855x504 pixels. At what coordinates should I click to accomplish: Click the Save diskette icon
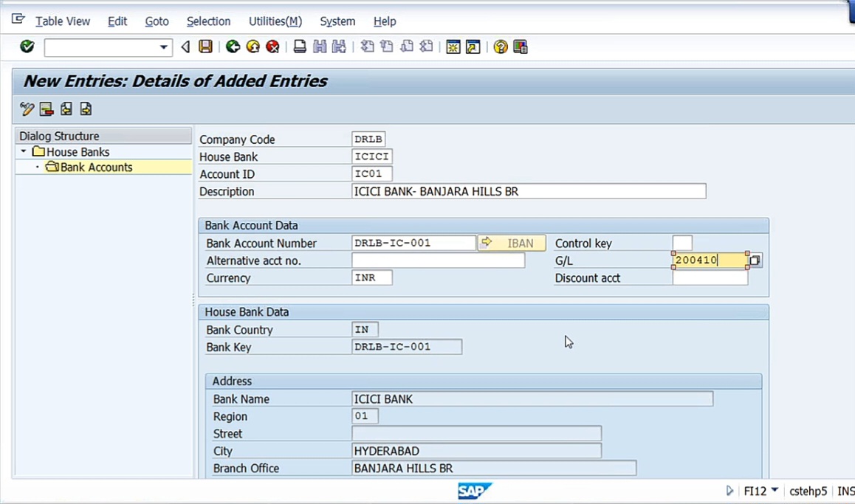(x=205, y=47)
